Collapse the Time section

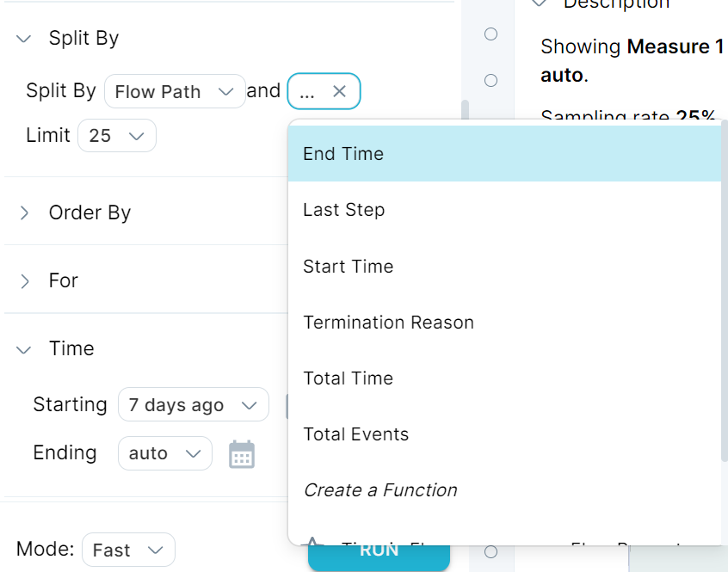click(x=24, y=349)
